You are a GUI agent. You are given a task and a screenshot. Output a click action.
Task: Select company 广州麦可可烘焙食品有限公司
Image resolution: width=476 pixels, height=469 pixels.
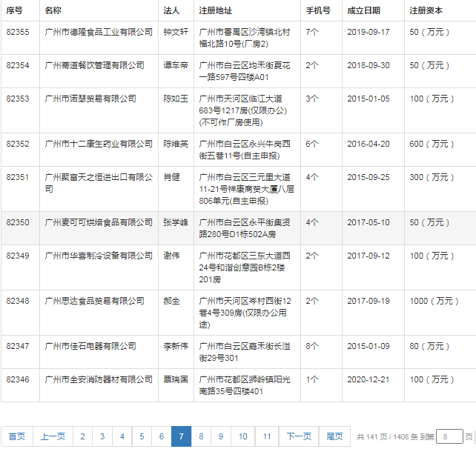[99, 222]
